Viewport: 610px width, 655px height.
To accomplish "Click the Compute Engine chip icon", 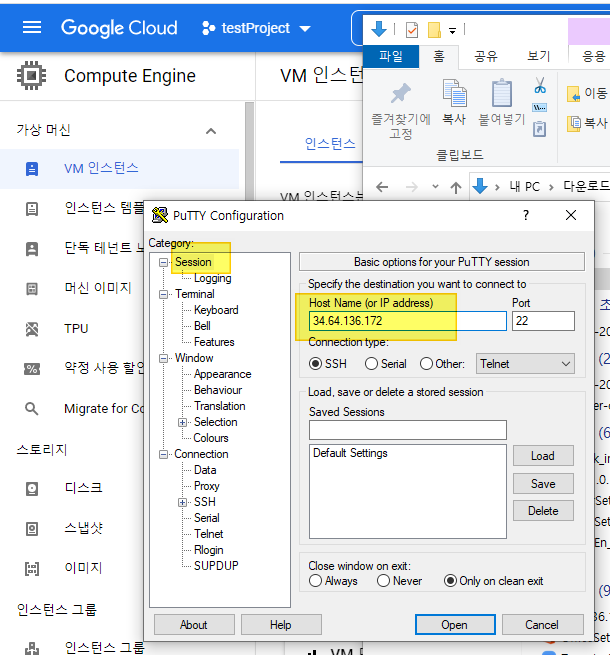I will (x=31, y=76).
